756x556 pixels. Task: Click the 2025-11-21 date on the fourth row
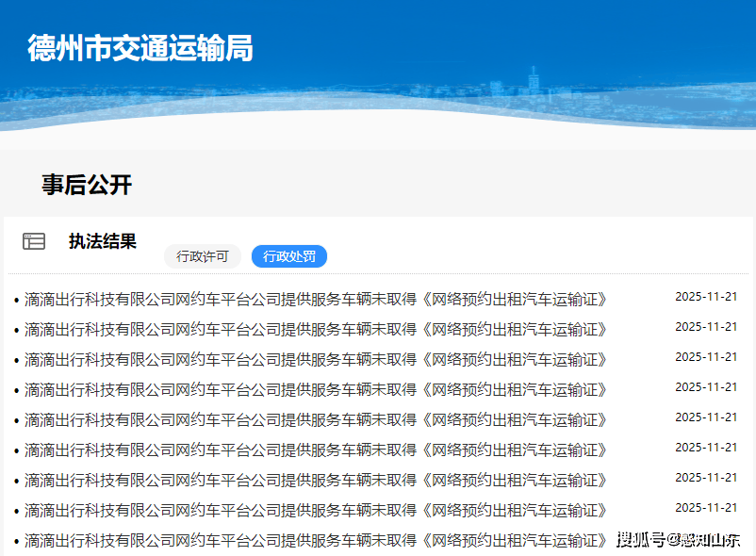(x=706, y=387)
